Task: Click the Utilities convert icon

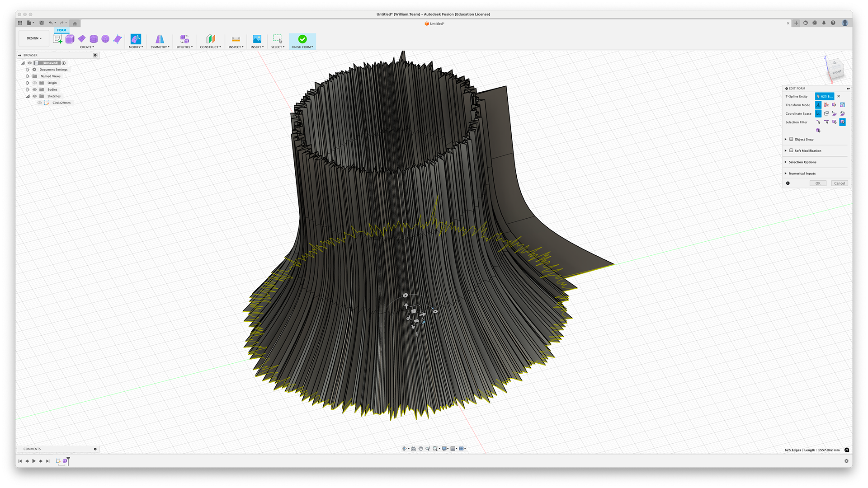Action: point(184,39)
